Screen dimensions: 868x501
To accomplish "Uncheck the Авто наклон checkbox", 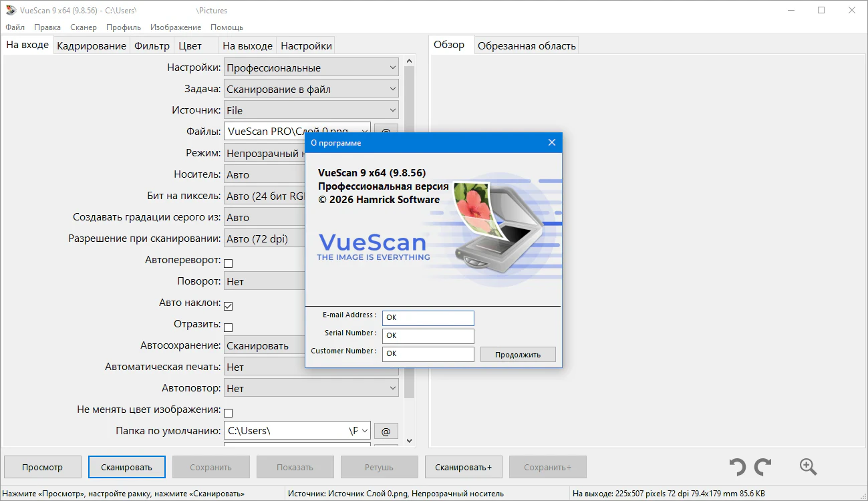I will tap(228, 306).
